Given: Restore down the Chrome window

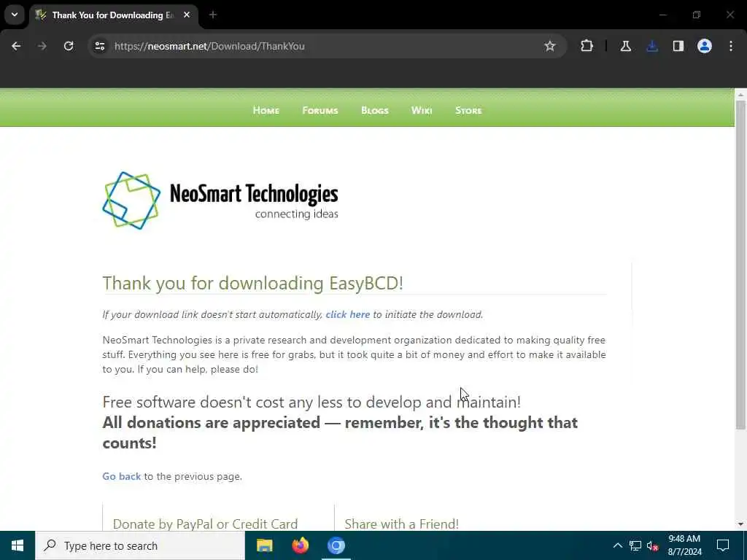Looking at the screenshot, I should point(697,15).
